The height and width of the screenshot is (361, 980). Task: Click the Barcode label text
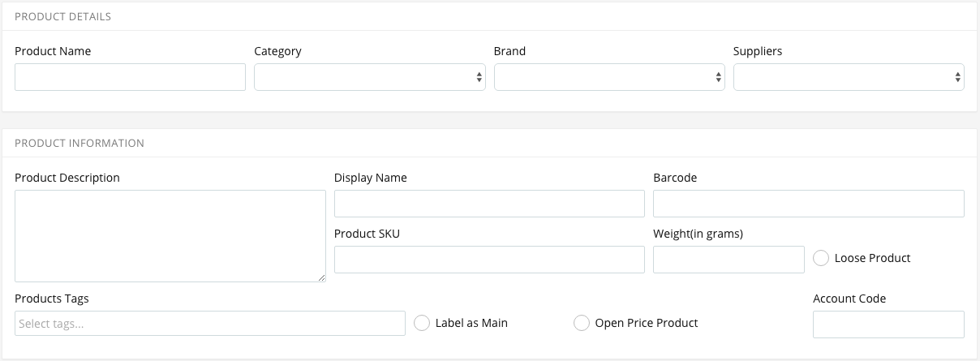pyautogui.click(x=675, y=178)
